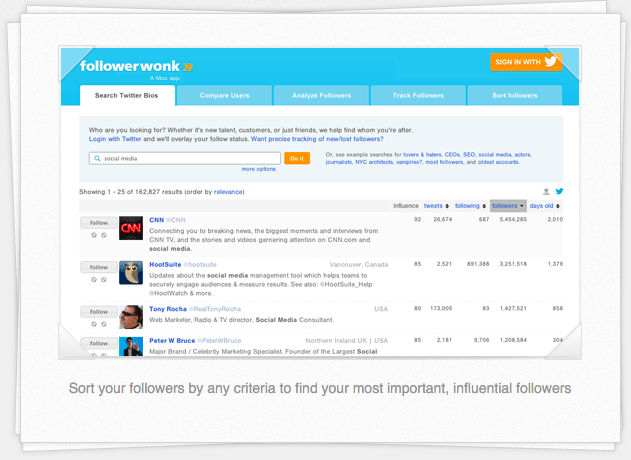Screen dimensions: 631x460
Task: Open CNN profile name link
Action: pyautogui.click(x=157, y=220)
